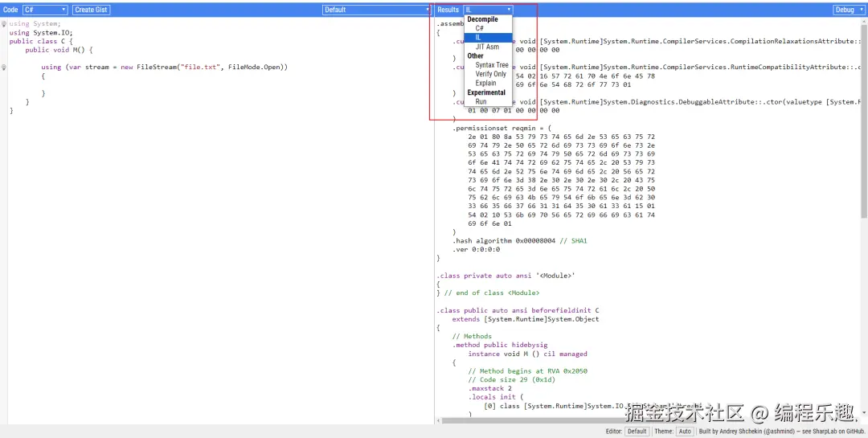Screen dimensions: 868x438
Task: Click the lightbulb icon beside the using stream line
Action: pyautogui.click(x=4, y=68)
